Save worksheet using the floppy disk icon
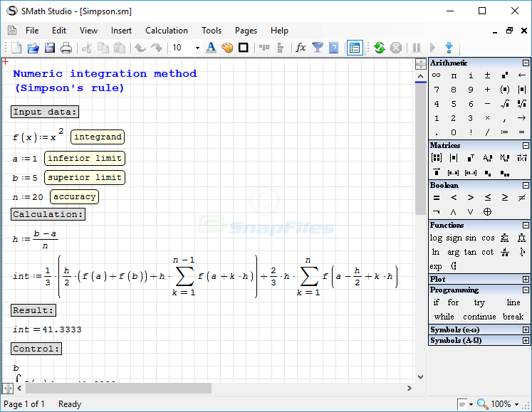The width and height of the screenshot is (532, 412). (50, 48)
